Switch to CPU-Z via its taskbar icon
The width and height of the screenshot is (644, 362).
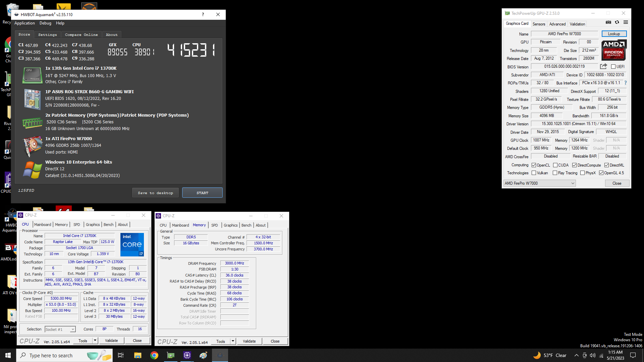pyautogui.click(x=187, y=355)
